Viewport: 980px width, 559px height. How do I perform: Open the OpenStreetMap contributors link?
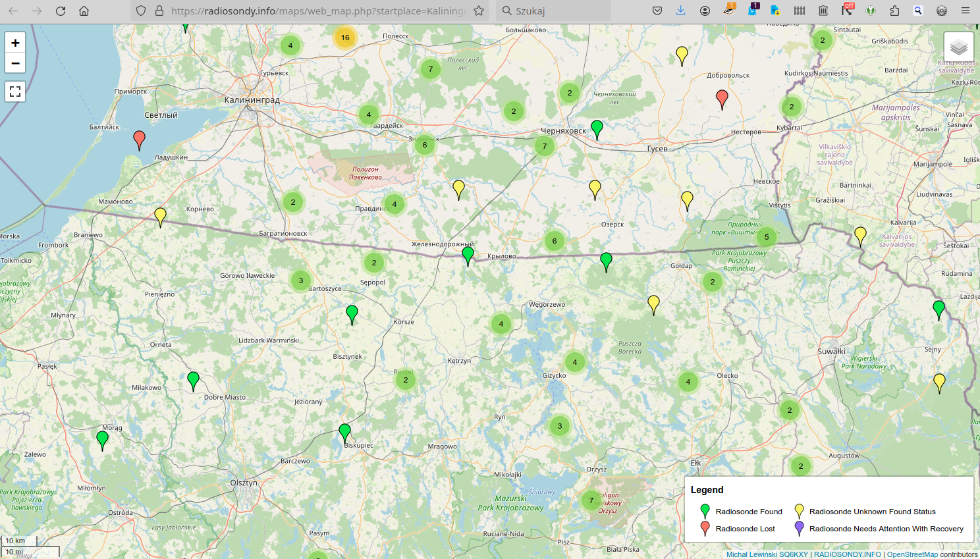912,554
